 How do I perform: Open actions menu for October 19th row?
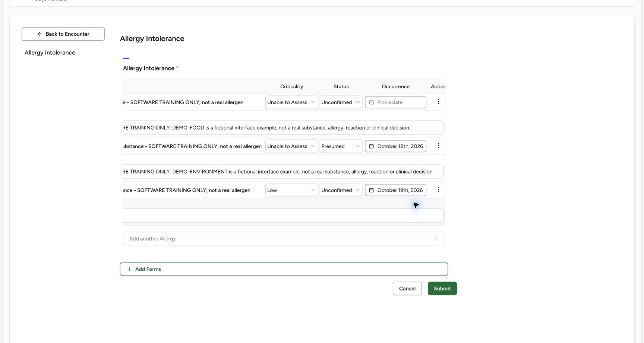tap(438, 190)
